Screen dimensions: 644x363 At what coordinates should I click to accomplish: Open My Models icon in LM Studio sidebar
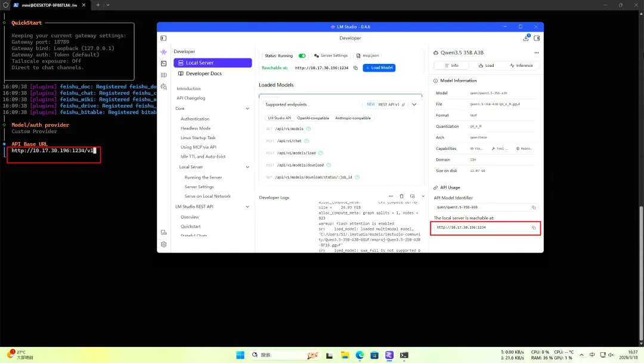pos(164,75)
